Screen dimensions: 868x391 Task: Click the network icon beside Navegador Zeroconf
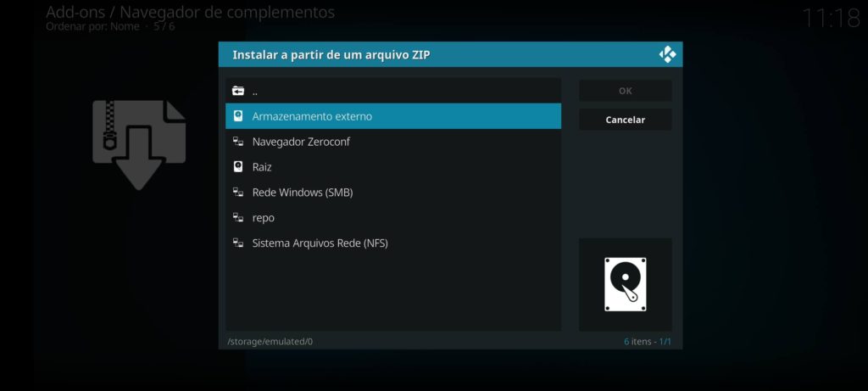click(238, 142)
